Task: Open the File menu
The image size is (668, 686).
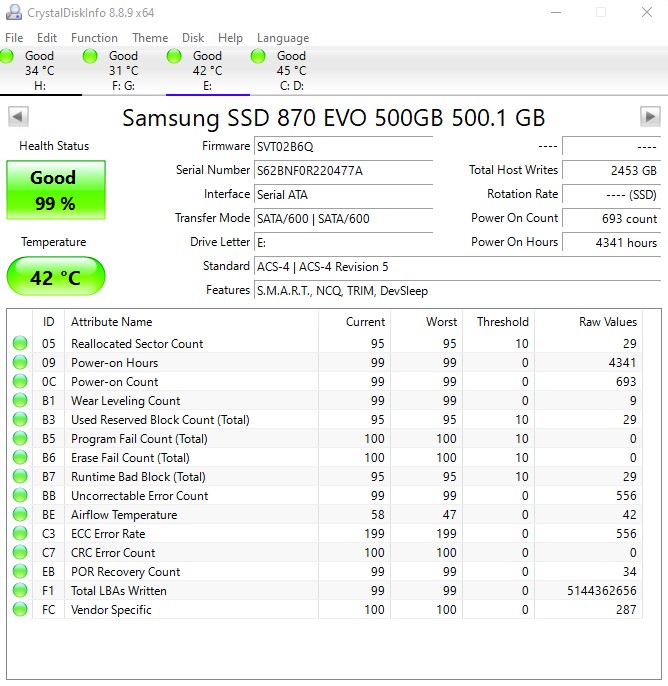Action: pyautogui.click(x=14, y=38)
